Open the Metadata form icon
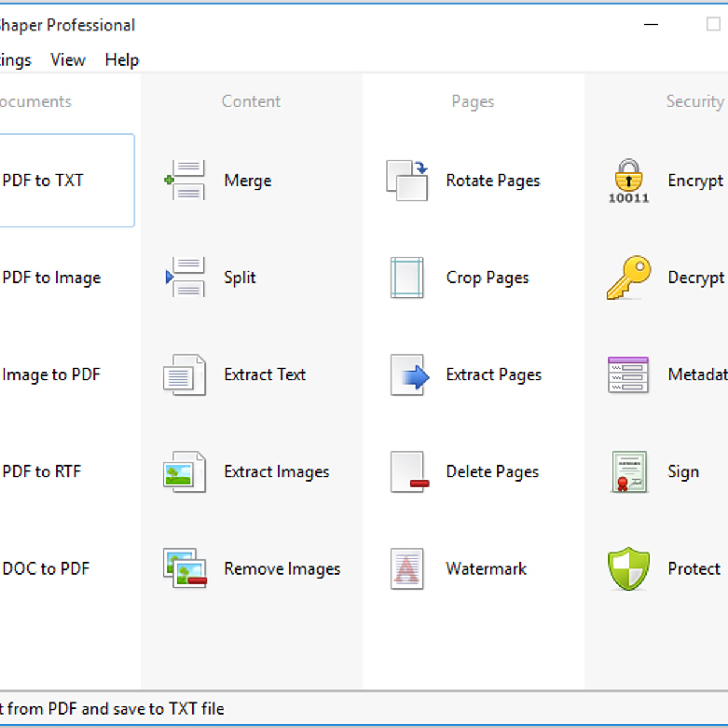 click(x=628, y=375)
